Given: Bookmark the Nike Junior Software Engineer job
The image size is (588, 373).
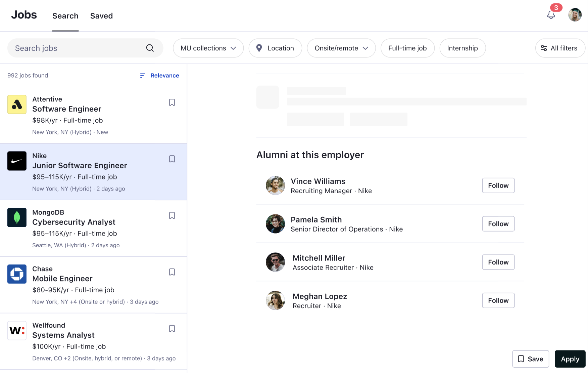Looking at the screenshot, I should (x=172, y=159).
